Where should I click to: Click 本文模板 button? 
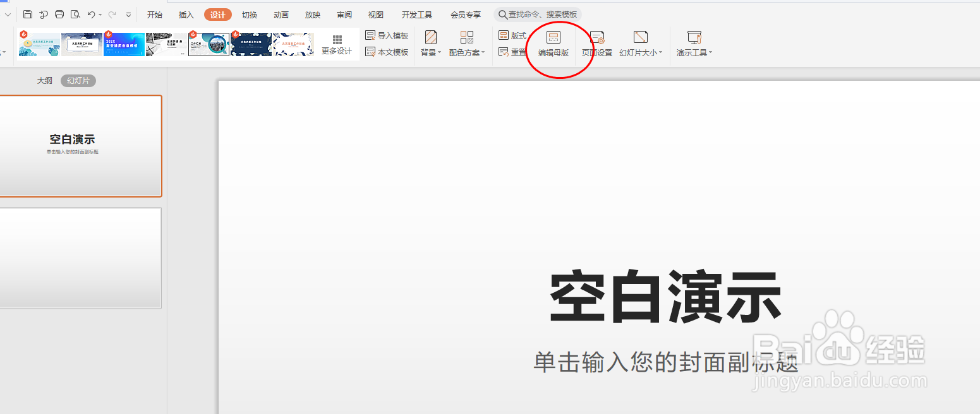387,52
